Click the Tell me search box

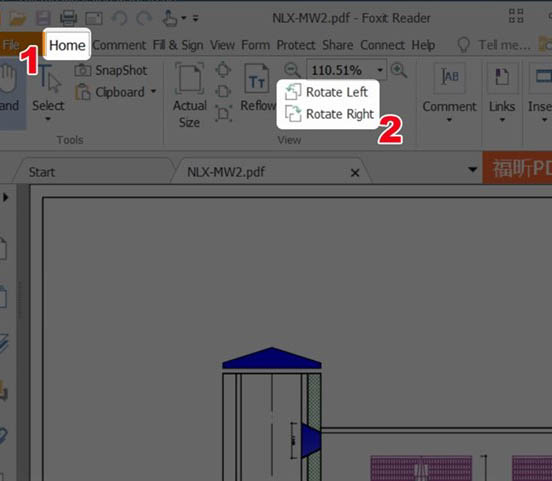[504, 45]
